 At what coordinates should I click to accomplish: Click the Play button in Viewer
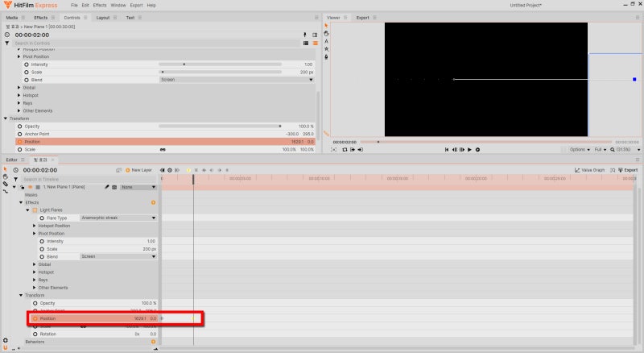pyautogui.click(x=469, y=150)
